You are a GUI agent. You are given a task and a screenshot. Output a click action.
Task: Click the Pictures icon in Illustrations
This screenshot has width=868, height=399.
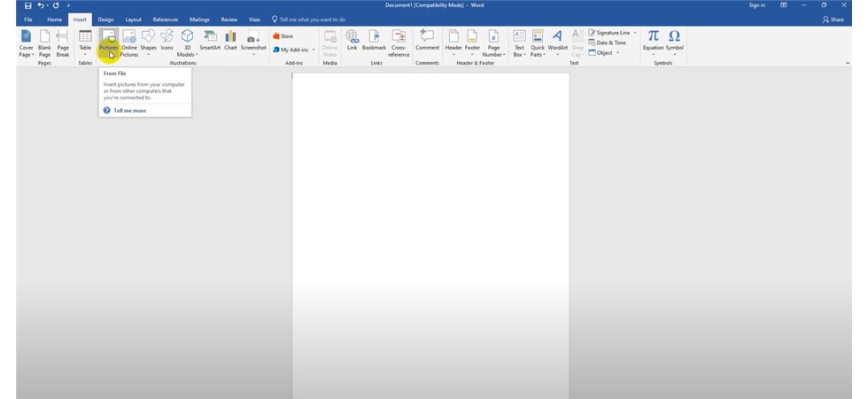[108, 37]
